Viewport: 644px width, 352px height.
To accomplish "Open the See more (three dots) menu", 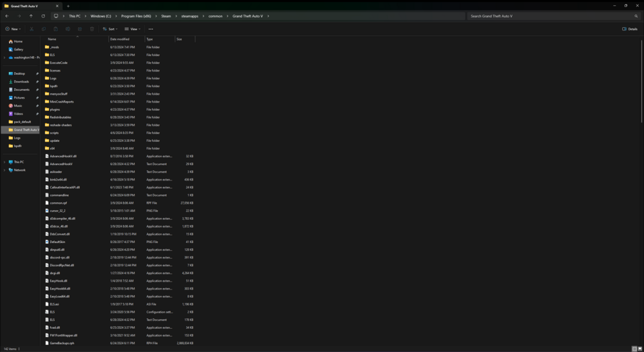I will pyautogui.click(x=151, y=29).
